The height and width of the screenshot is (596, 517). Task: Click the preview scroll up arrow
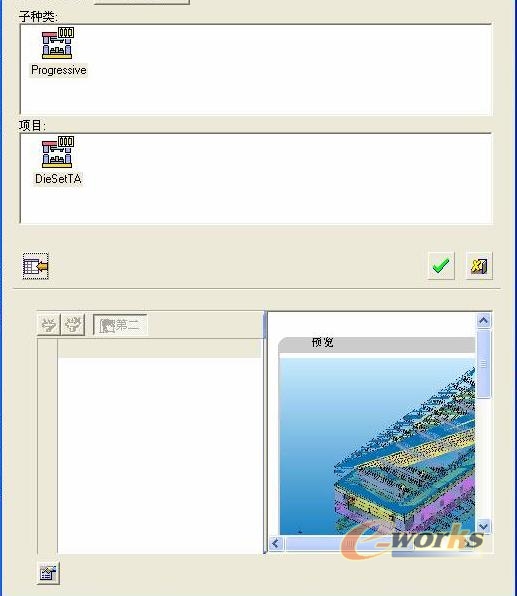[484, 320]
